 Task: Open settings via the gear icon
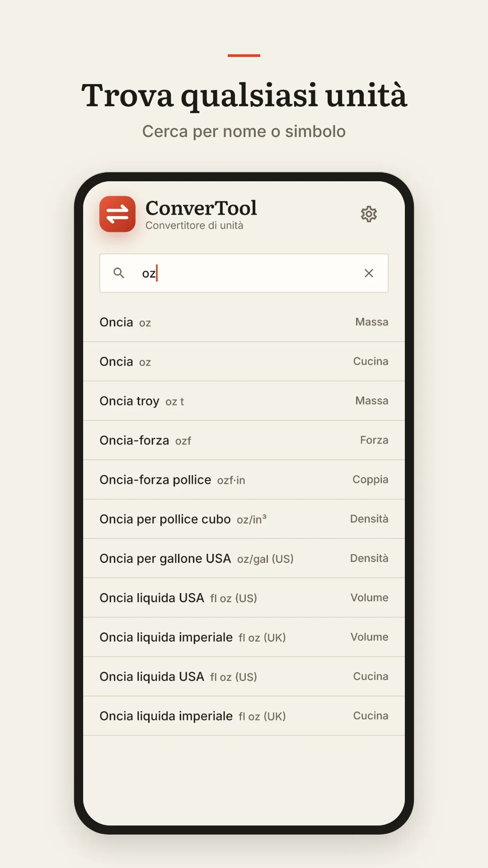tap(369, 214)
